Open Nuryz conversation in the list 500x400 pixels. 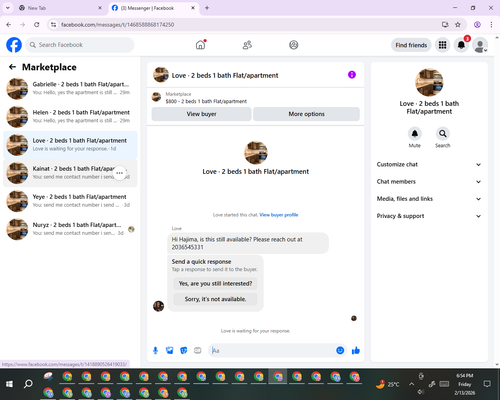(70, 229)
